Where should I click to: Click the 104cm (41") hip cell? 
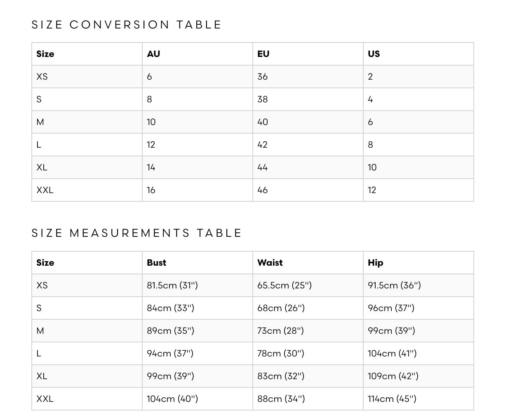point(392,354)
